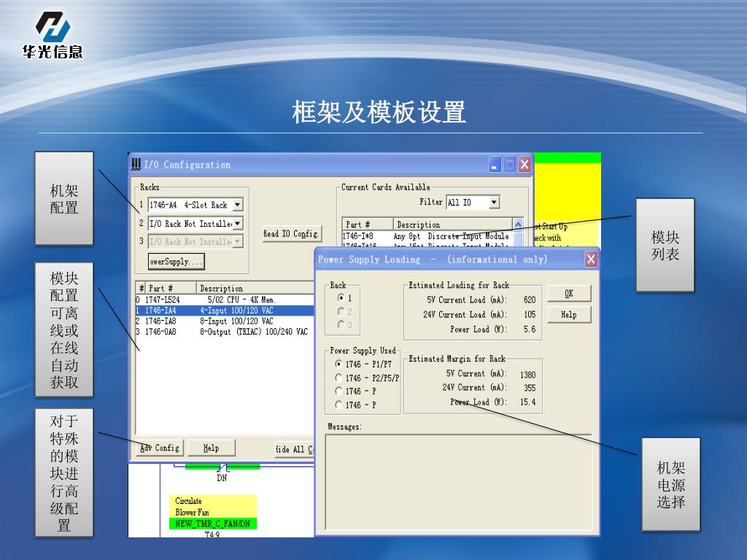Click Description column header in slot list
The image size is (747, 560).
click(x=255, y=288)
